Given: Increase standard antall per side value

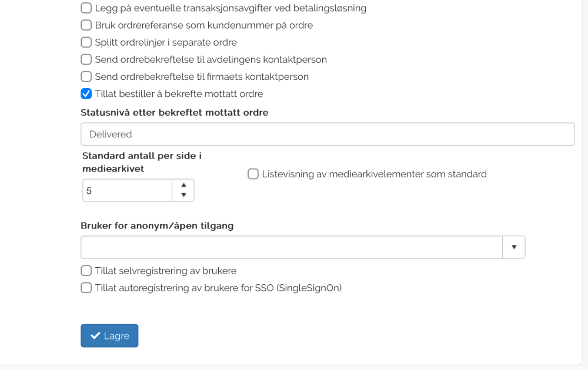Looking at the screenshot, I should click(183, 185).
